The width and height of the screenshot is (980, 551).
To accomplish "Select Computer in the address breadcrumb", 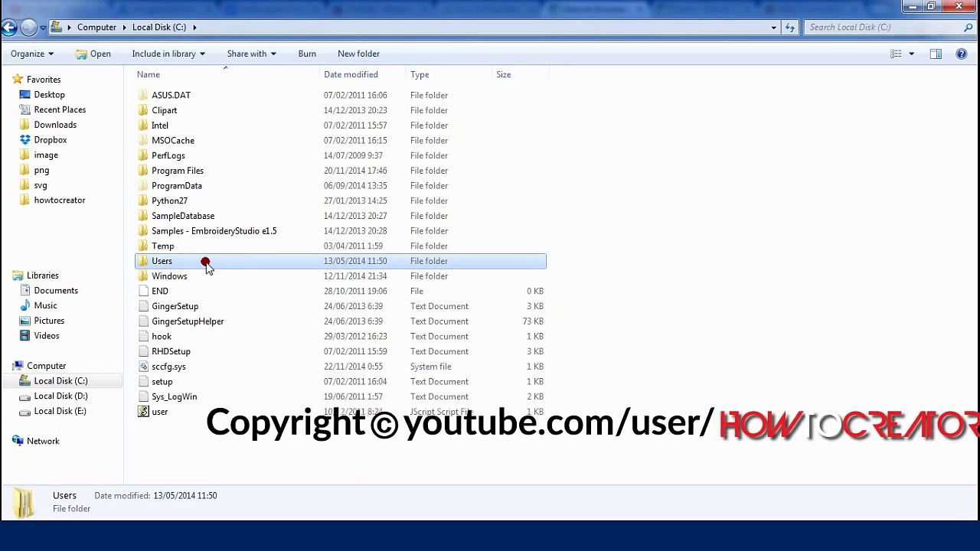I will (x=96, y=28).
